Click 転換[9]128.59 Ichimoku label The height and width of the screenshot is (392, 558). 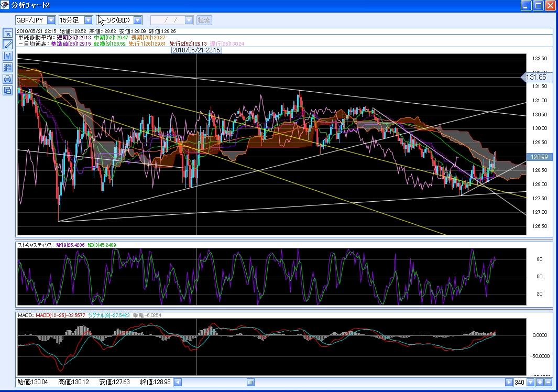click(110, 44)
